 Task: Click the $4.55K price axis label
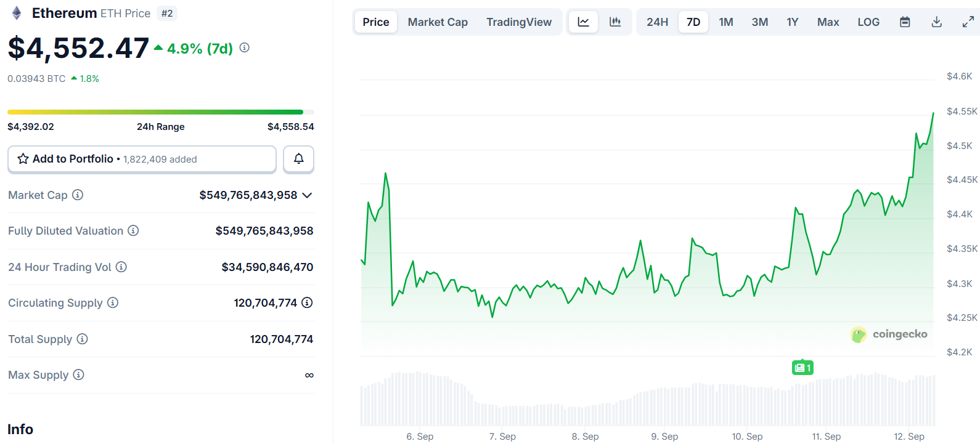pos(962,111)
